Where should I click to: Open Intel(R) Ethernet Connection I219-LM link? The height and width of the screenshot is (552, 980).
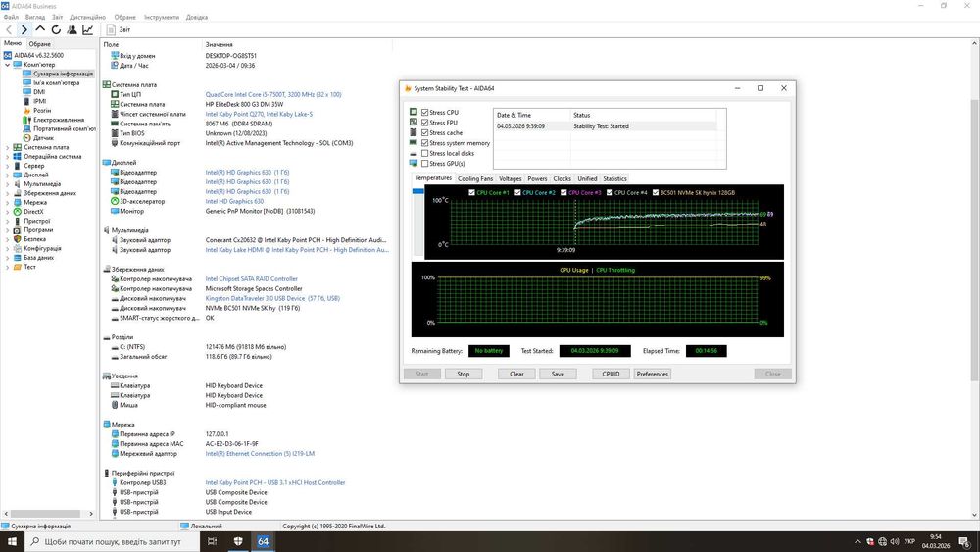pyautogui.click(x=260, y=454)
